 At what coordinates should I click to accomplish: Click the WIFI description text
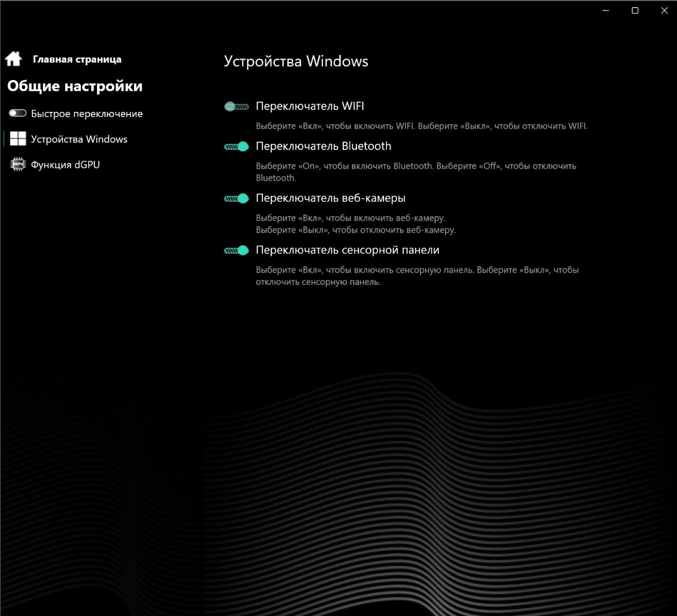coord(422,126)
